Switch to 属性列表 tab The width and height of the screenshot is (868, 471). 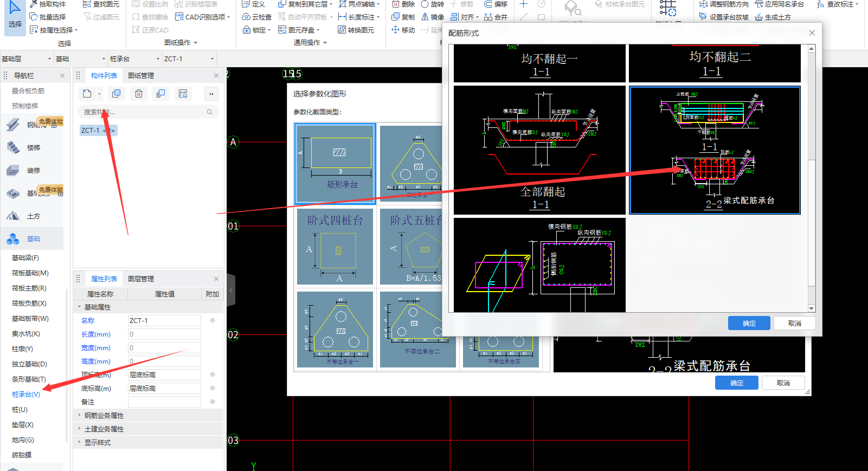point(104,279)
